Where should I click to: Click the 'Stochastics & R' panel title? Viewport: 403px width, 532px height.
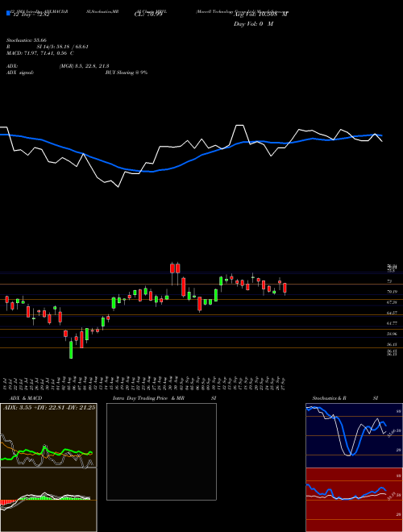(x=329, y=398)
